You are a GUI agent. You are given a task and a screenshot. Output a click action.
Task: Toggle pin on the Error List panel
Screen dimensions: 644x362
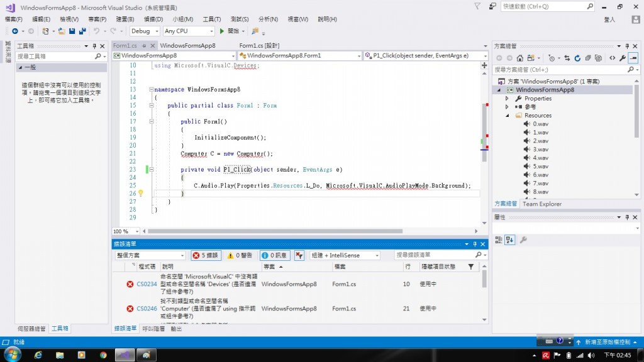point(475,244)
